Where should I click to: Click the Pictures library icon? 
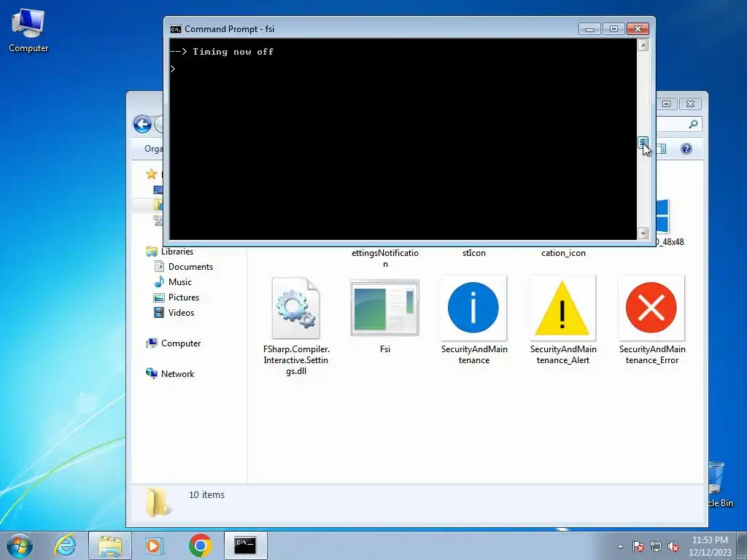pyautogui.click(x=159, y=297)
